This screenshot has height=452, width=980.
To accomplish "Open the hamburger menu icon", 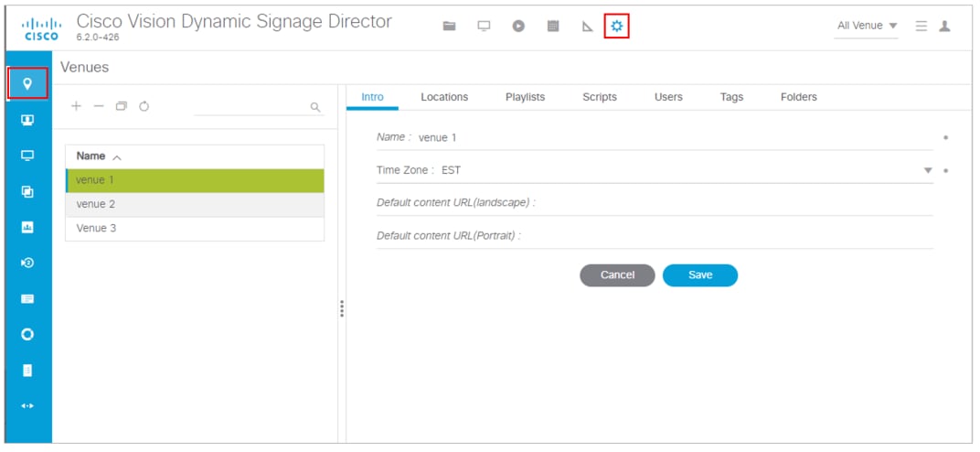I will coord(921,27).
